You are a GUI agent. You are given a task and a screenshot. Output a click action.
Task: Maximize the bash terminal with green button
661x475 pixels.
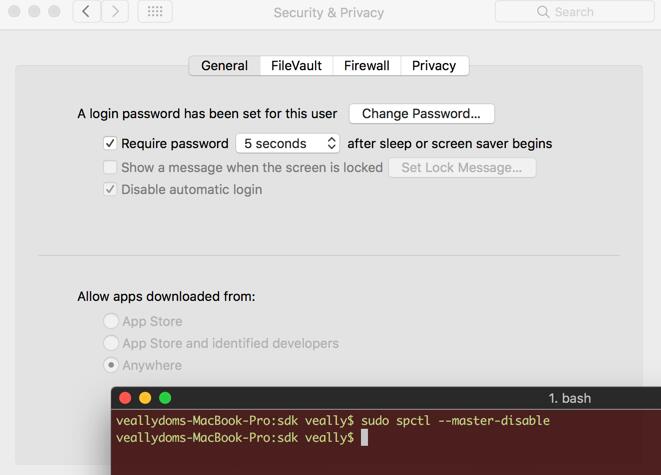click(x=165, y=398)
